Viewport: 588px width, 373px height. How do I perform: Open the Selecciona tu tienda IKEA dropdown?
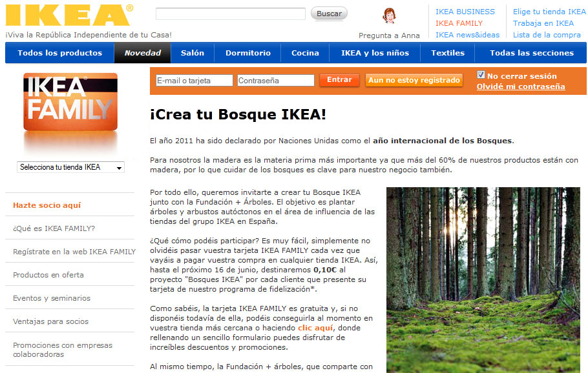click(x=70, y=167)
